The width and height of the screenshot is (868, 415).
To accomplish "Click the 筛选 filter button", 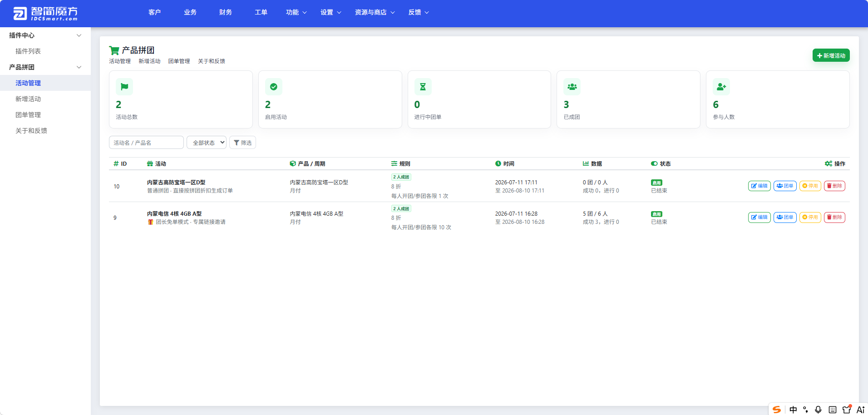I will coord(242,143).
